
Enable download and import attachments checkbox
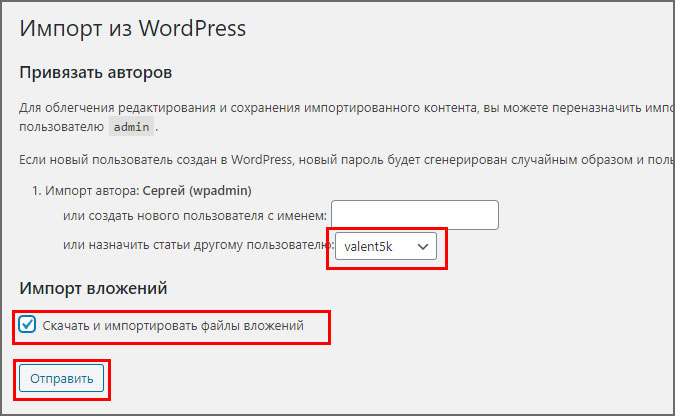pos(27,324)
